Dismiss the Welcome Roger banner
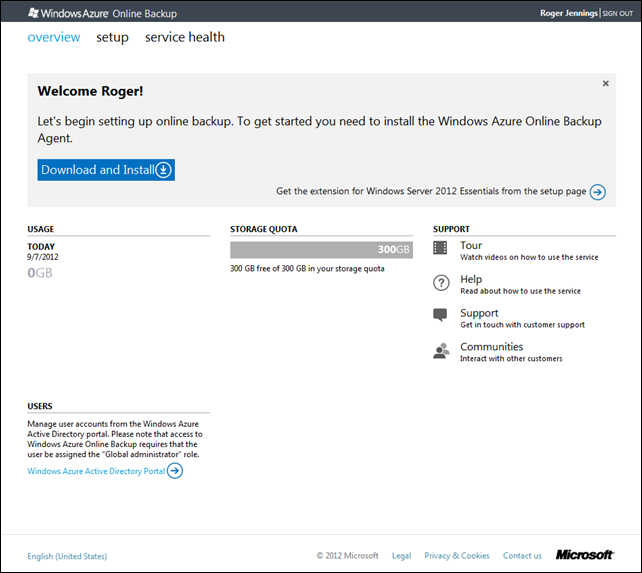 tap(606, 84)
